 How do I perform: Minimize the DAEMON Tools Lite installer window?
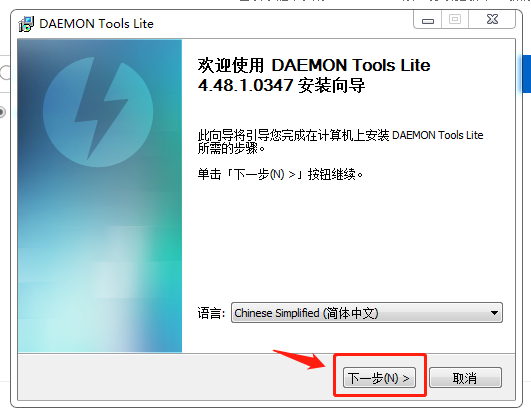click(428, 20)
